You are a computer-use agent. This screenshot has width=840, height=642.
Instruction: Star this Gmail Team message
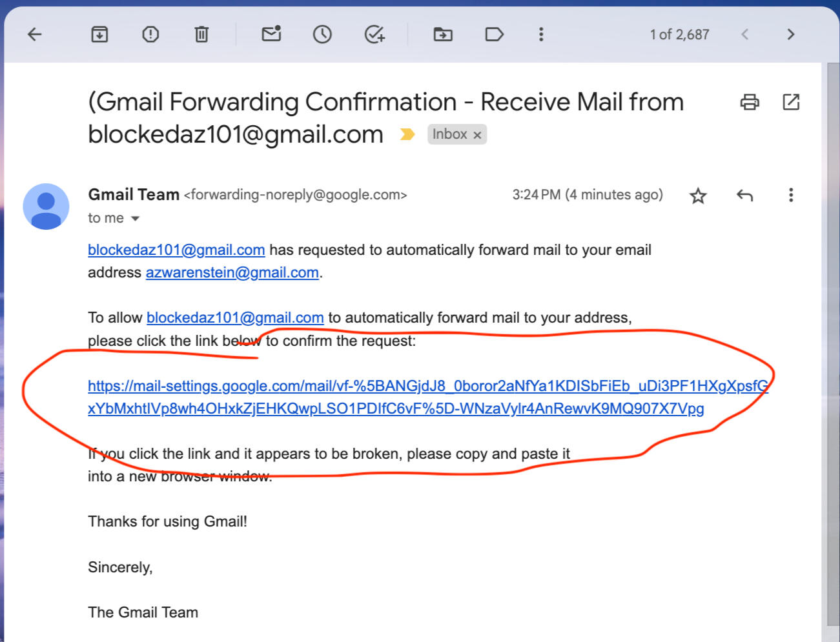coord(698,196)
